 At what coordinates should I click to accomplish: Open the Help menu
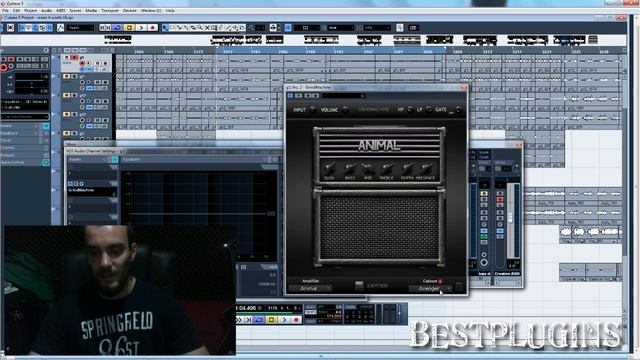tap(170, 10)
